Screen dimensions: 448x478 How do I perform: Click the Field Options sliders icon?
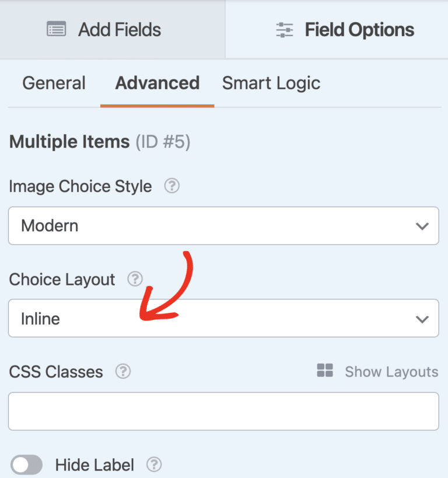[x=285, y=30]
